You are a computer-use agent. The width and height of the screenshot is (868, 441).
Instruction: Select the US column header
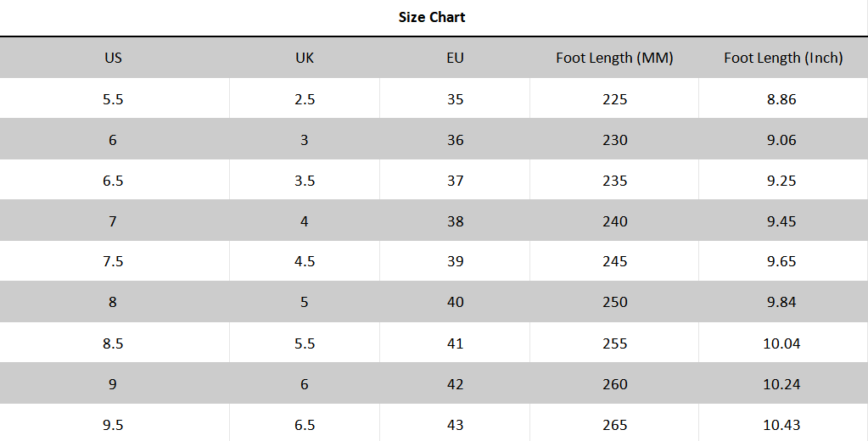(113, 58)
